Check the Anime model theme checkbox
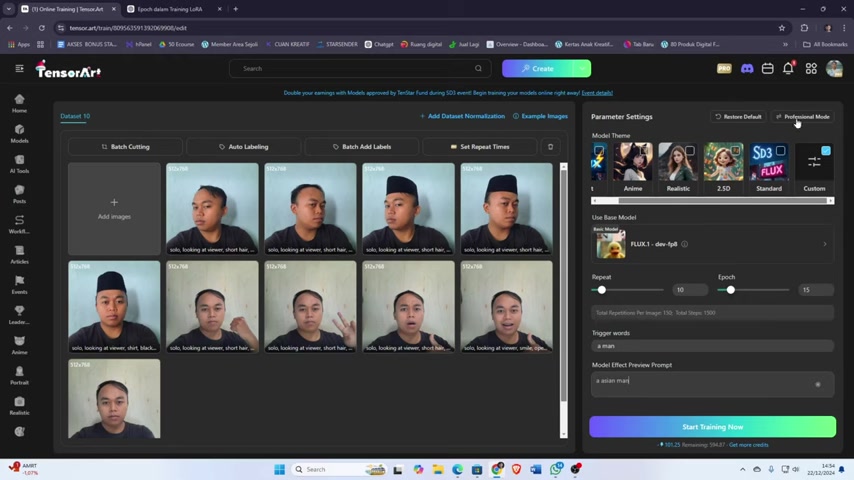This screenshot has height=480, width=854. click(x=644, y=151)
